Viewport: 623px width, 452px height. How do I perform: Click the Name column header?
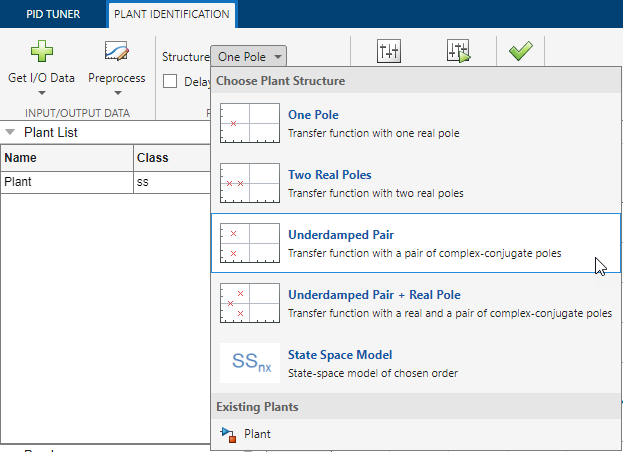67,157
